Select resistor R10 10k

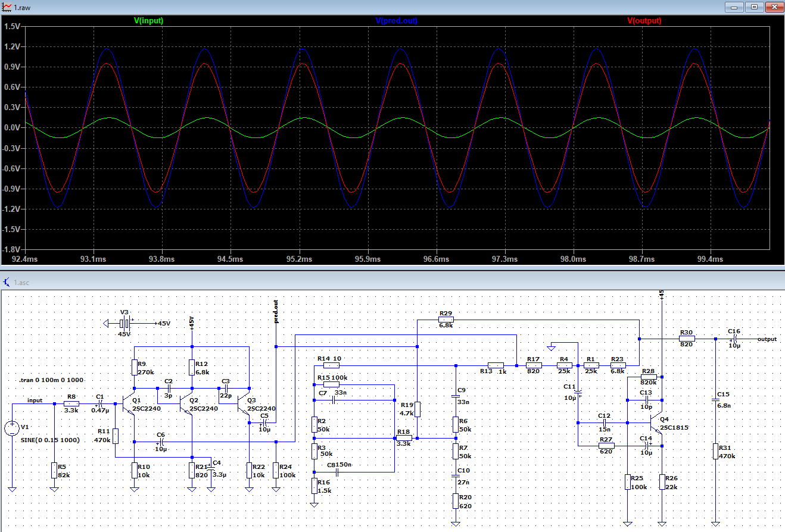(134, 471)
